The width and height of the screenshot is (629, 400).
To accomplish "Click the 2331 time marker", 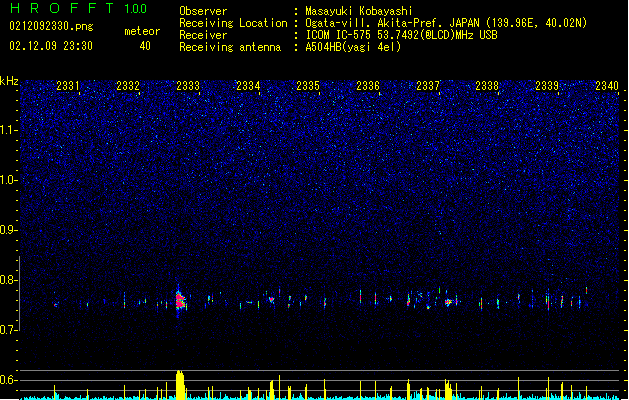I will [x=68, y=86].
